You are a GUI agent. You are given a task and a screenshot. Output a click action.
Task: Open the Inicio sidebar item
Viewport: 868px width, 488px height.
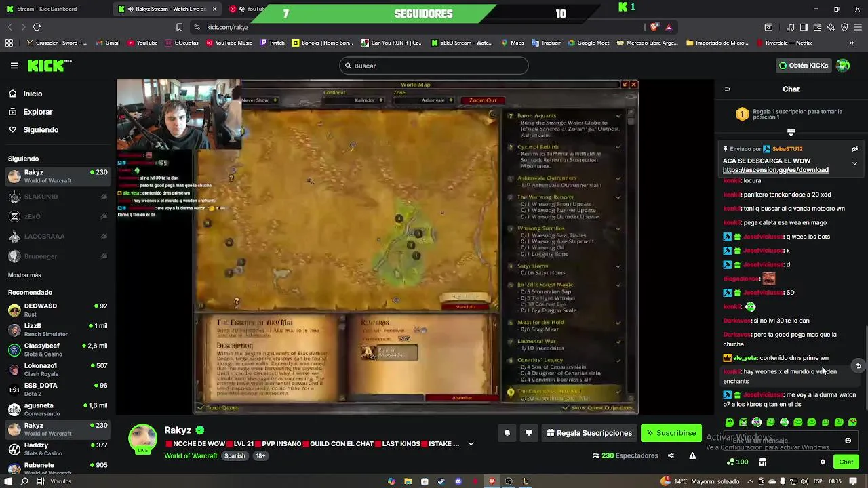pos(33,94)
